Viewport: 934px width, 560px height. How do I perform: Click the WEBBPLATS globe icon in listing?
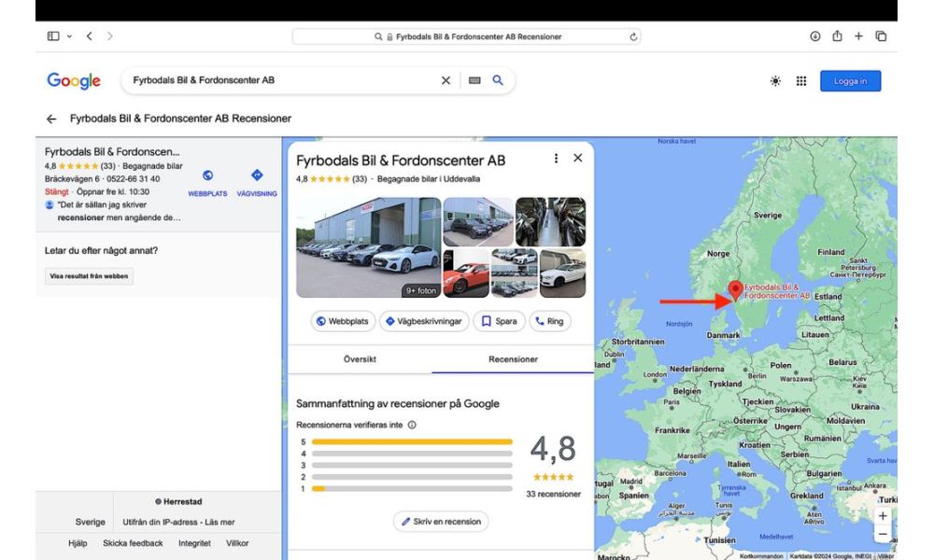click(x=207, y=175)
